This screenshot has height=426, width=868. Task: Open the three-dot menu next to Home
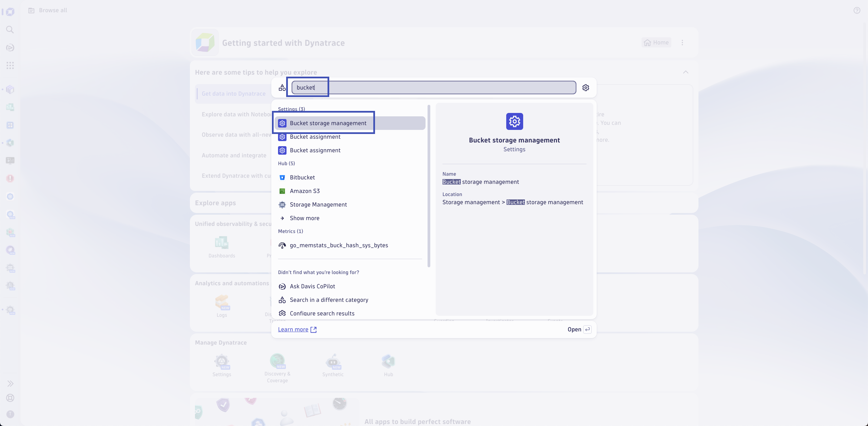coord(683,42)
